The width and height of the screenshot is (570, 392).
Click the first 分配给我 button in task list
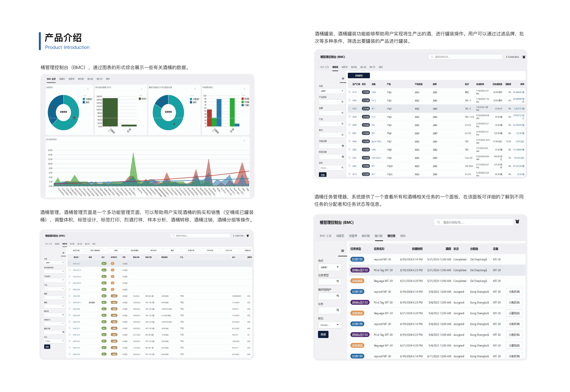pyautogui.click(x=514, y=292)
